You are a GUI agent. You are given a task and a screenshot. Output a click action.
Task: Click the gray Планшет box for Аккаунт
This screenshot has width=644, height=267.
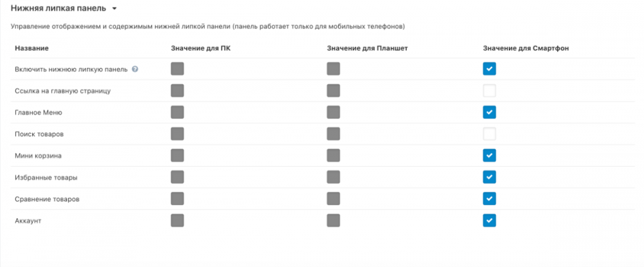click(x=333, y=221)
